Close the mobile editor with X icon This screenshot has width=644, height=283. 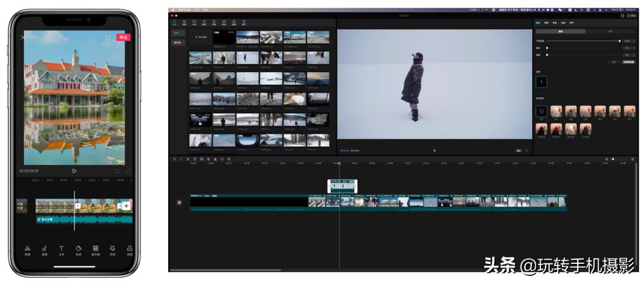point(23,37)
